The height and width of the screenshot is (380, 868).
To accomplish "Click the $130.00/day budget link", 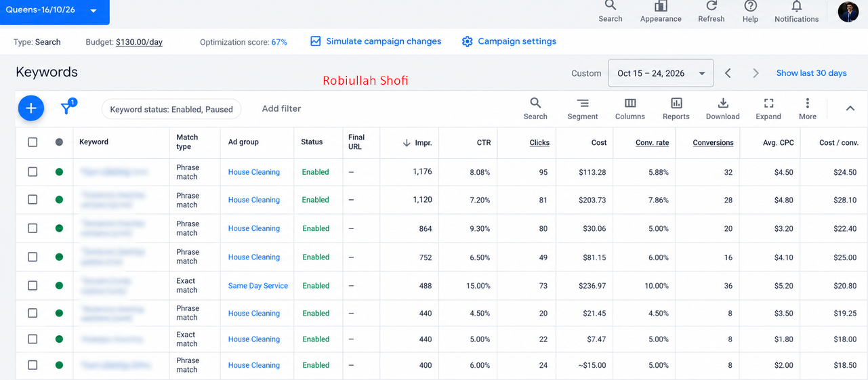I will (139, 42).
